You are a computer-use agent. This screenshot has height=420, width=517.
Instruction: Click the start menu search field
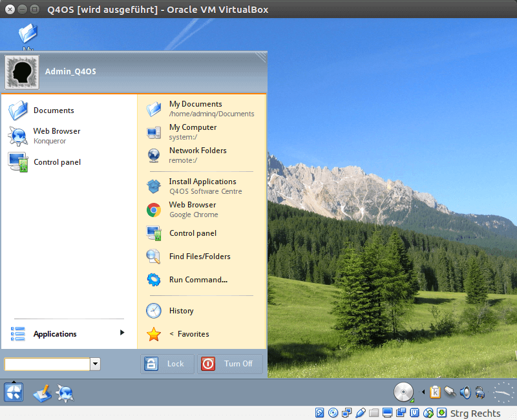[x=47, y=364]
